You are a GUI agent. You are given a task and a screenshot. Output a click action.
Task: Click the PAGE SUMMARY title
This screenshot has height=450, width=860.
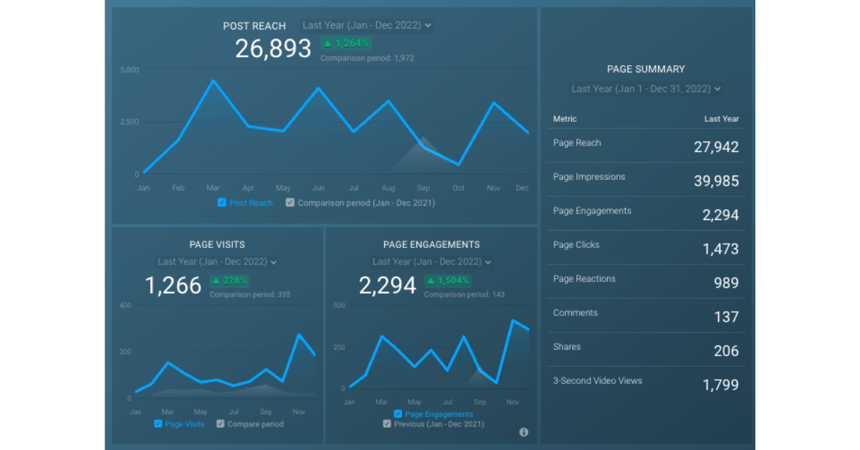click(x=646, y=69)
